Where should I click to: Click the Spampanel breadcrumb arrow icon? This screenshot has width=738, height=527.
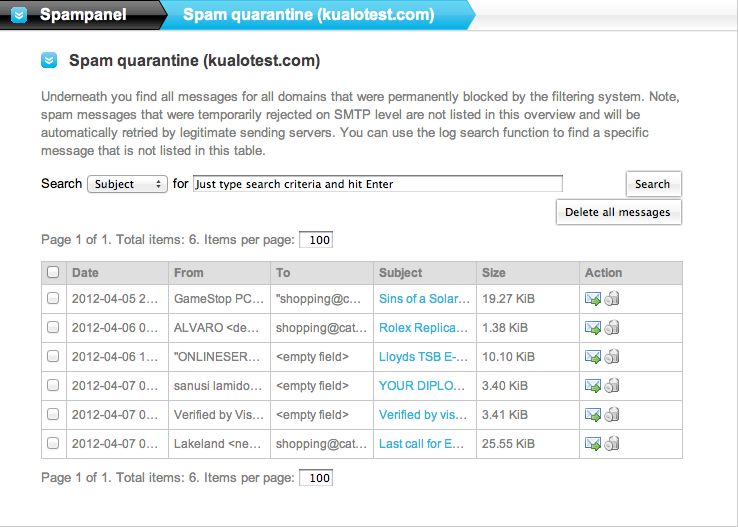click(x=19, y=15)
